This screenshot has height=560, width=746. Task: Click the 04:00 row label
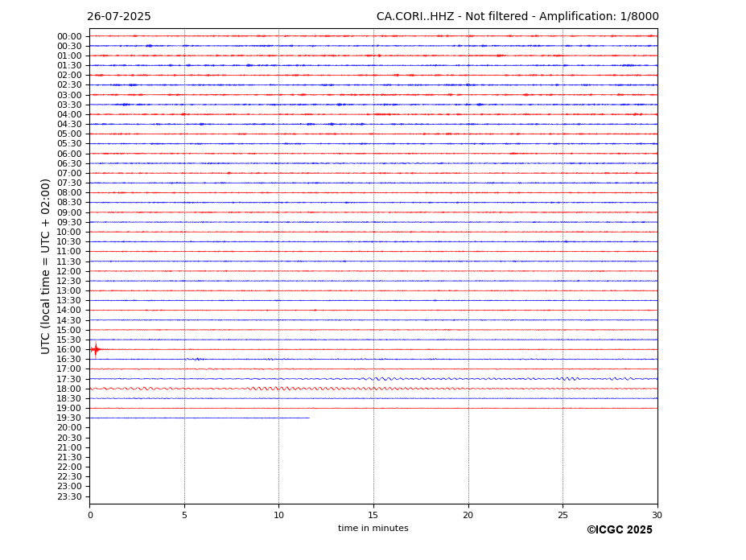pos(69,115)
